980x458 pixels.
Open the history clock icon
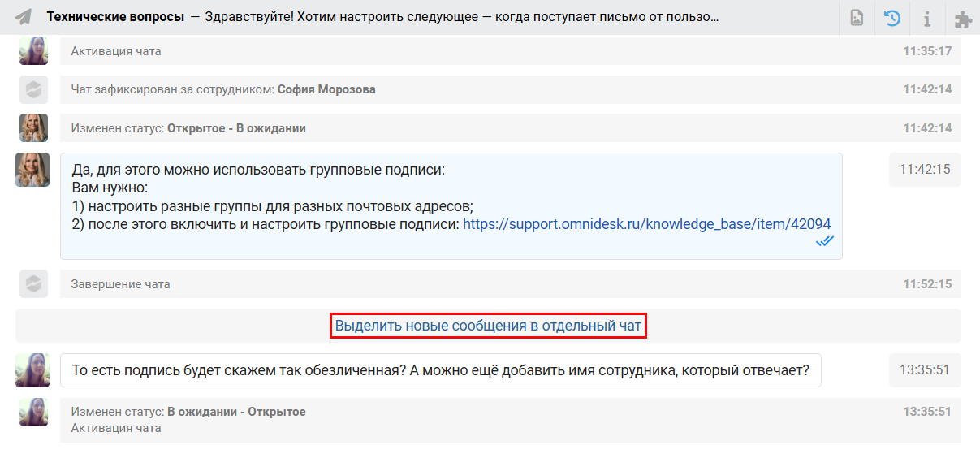pyautogui.click(x=892, y=18)
